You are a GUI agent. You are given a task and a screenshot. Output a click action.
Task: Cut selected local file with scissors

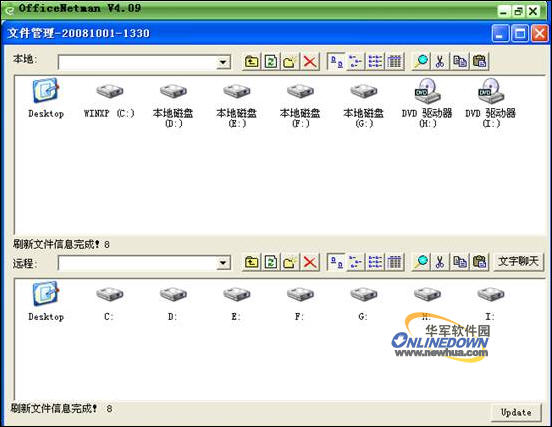[x=440, y=62]
